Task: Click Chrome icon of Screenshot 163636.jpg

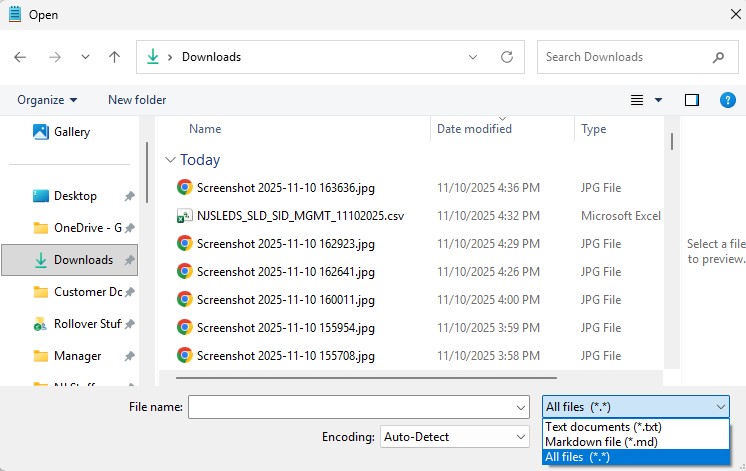Action: click(x=185, y=187)
